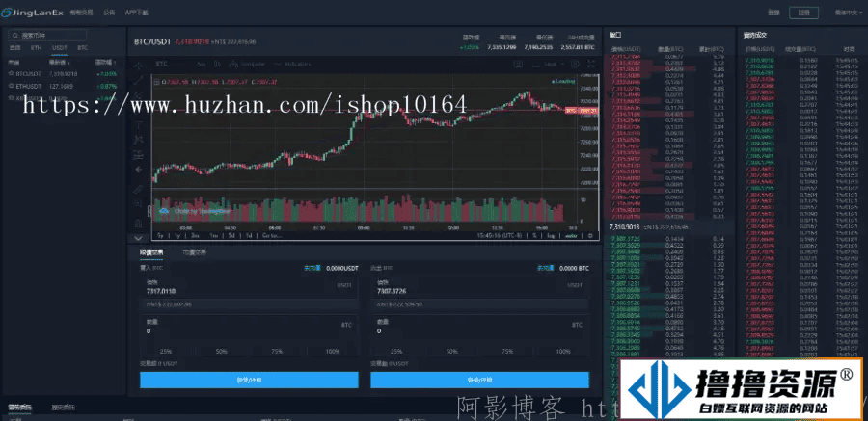Select the ETHUSDT row price 127.1689

pyautogui.click(x=62, y=87)
